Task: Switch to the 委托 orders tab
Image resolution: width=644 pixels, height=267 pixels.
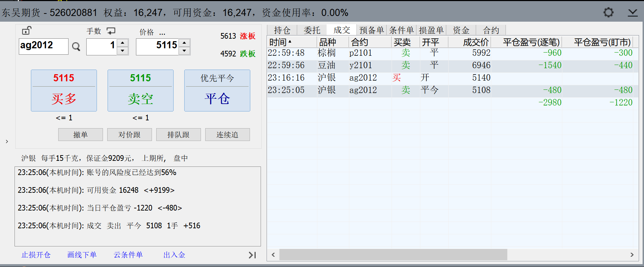Action: [x=312, y=30]
